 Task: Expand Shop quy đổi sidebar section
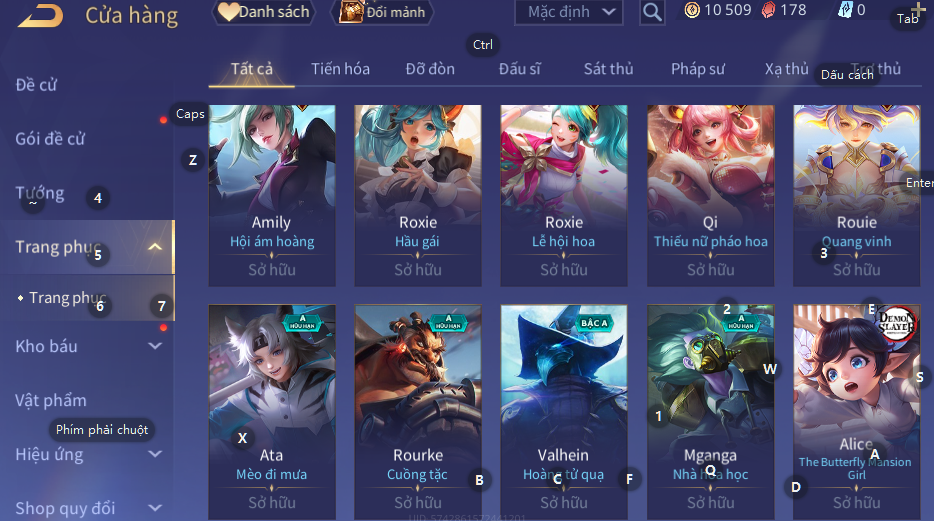155,508
